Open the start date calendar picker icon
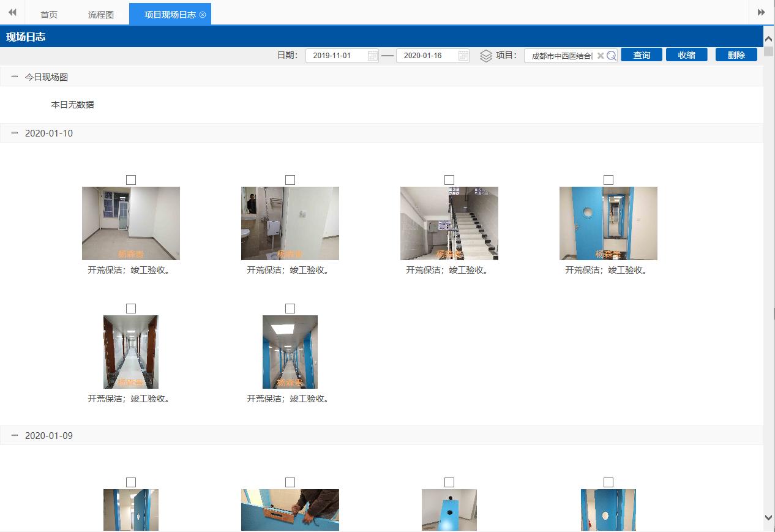Image resolution: width=775 pixels, height=532 pixels. (x=372, y=56)
